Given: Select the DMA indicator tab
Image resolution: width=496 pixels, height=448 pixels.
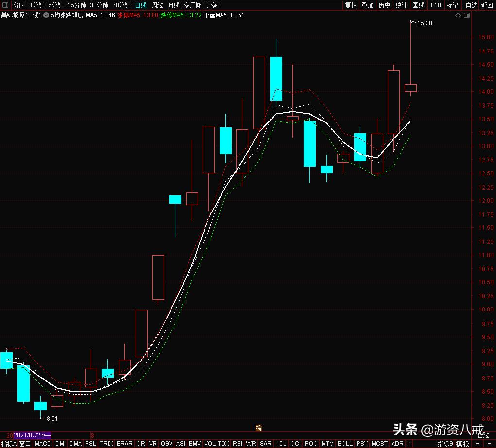Looking at the screenshot, I should pyautogui.click(x=76, y=444).
